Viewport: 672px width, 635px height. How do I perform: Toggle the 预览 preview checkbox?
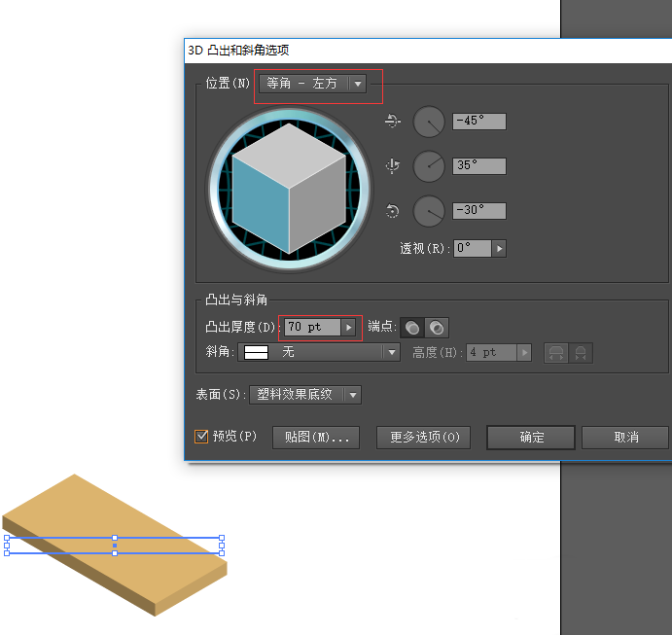point(201,437)
